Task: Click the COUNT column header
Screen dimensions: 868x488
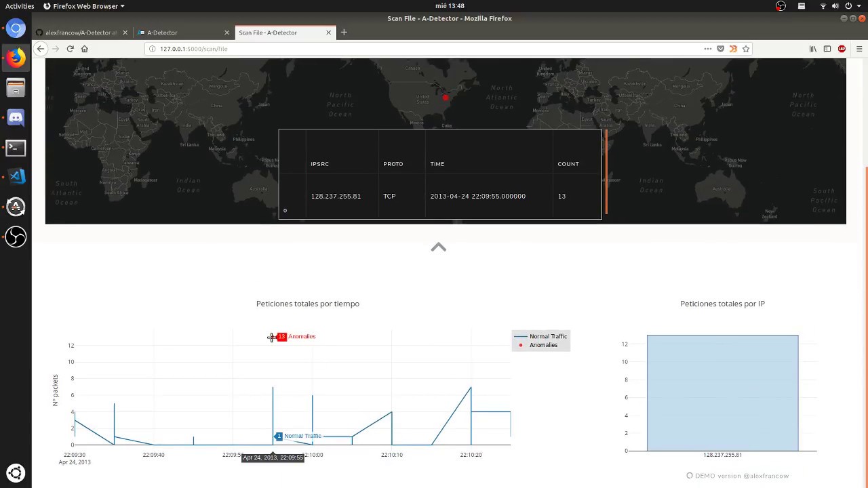Action: click(568, 164)
